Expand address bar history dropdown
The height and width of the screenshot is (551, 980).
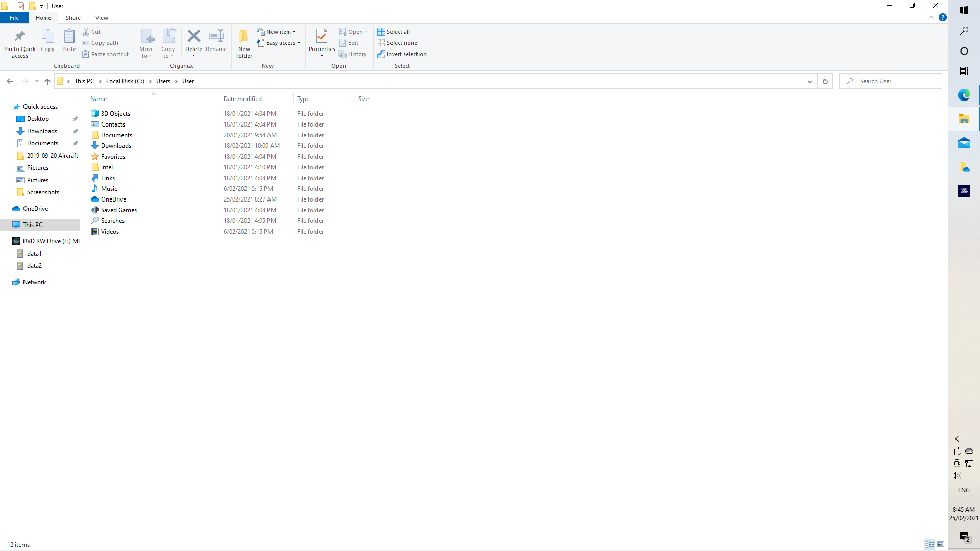(x=810, y=81)
